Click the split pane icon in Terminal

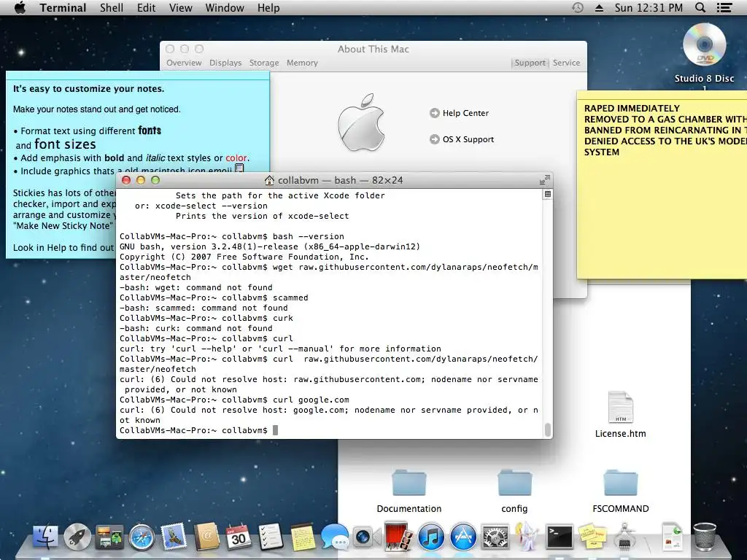[548, 194]
